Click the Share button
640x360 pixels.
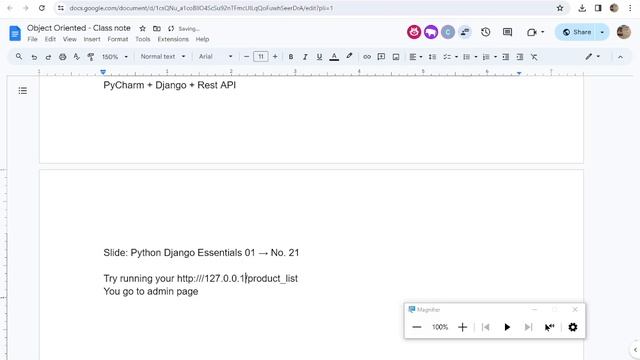point(577,32)
